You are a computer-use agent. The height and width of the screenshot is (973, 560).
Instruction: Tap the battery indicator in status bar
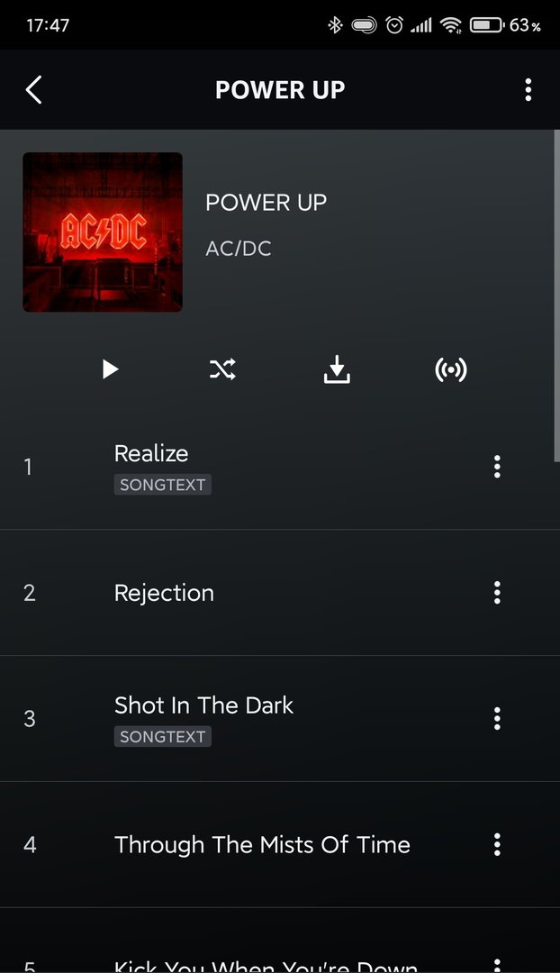[487, 25]
